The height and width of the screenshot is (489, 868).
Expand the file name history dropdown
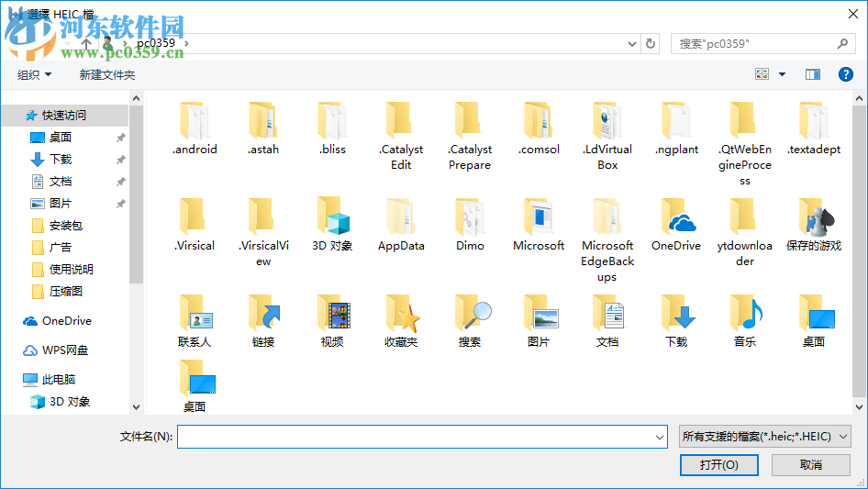click(x=660, y=437)
